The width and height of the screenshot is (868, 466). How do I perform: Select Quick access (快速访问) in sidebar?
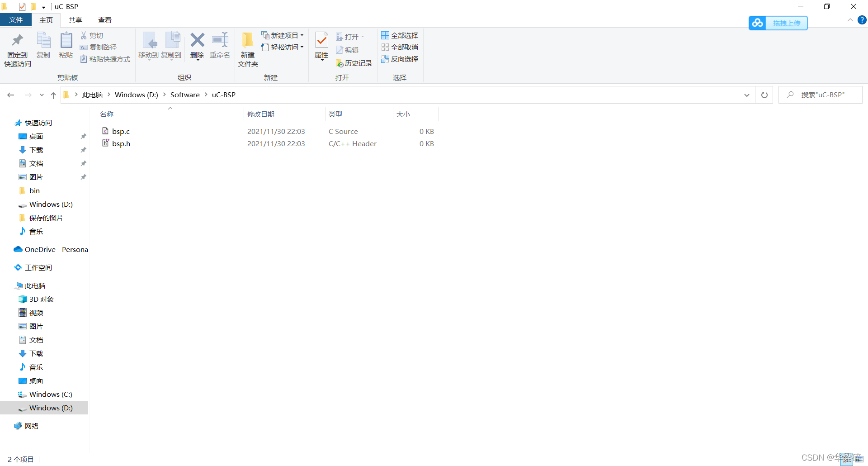point(38,123)
